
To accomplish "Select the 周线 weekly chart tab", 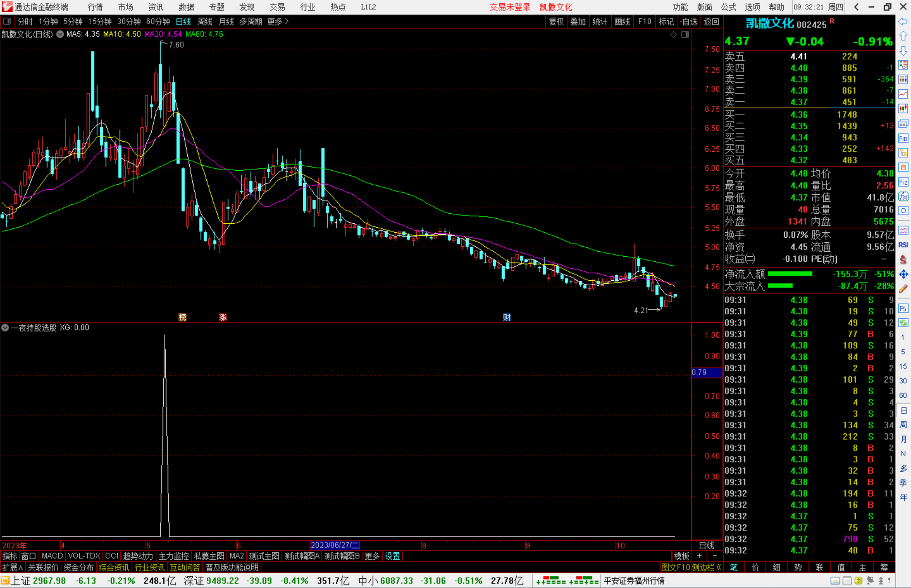I will [205, 21].
